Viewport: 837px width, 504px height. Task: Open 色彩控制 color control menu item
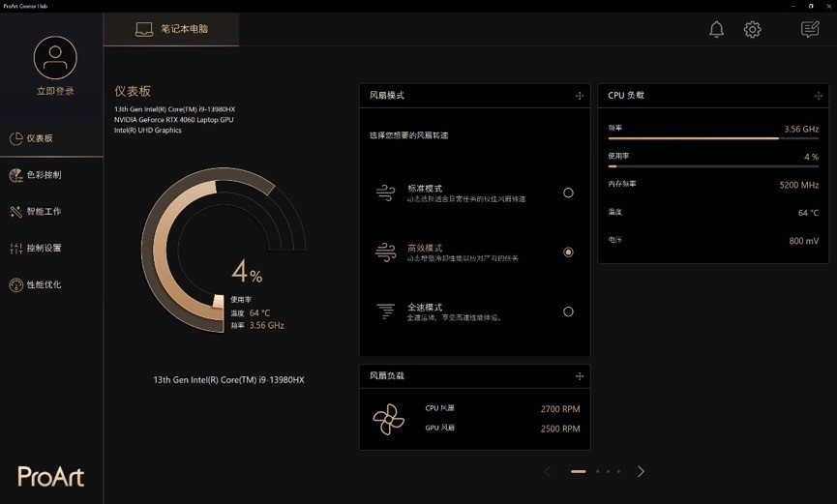click(x=52, y=174)
